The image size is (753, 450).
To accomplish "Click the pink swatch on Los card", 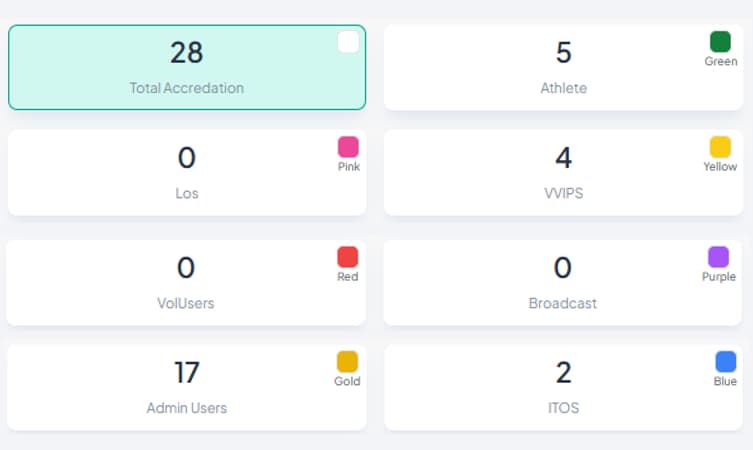I will [348, 147].
